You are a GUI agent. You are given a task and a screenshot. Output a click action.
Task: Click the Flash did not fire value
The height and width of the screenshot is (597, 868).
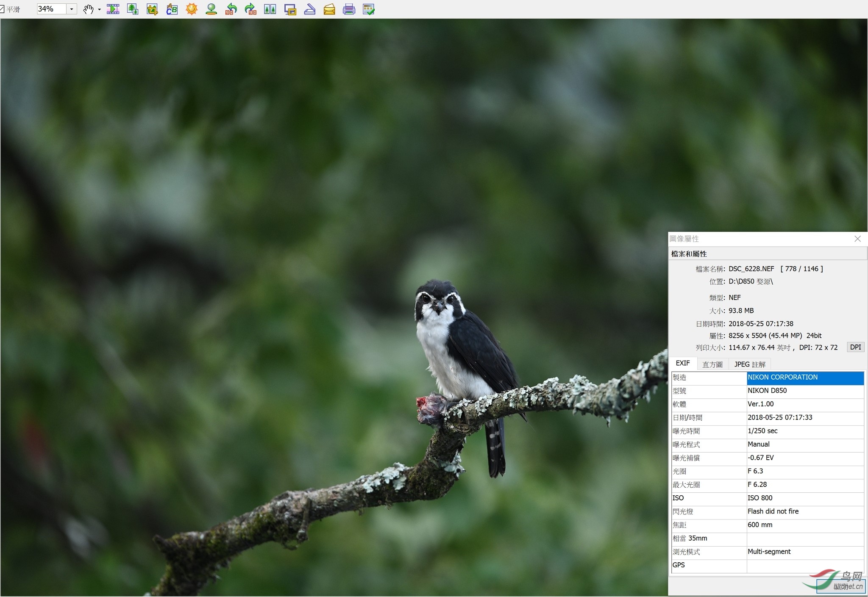773,511
